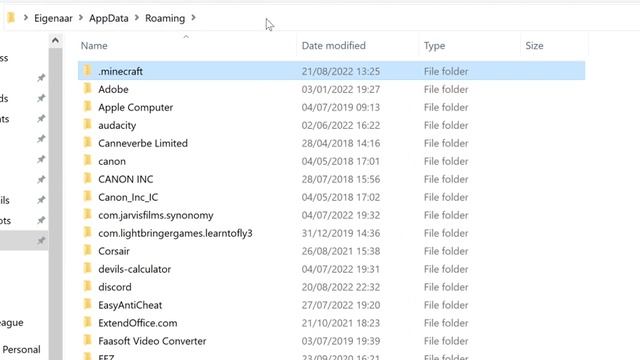
Task: Click the CANON INC folder icon
Action: [x=87, y=178]
